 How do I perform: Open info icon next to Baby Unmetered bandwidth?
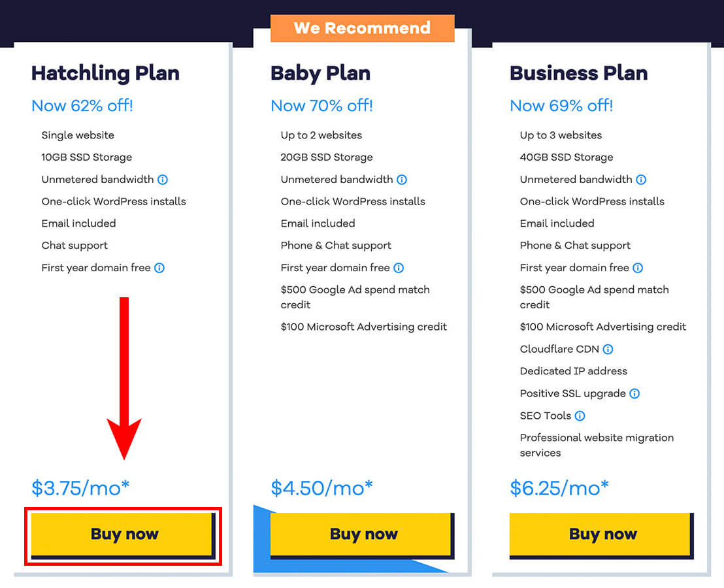[402, 180]
